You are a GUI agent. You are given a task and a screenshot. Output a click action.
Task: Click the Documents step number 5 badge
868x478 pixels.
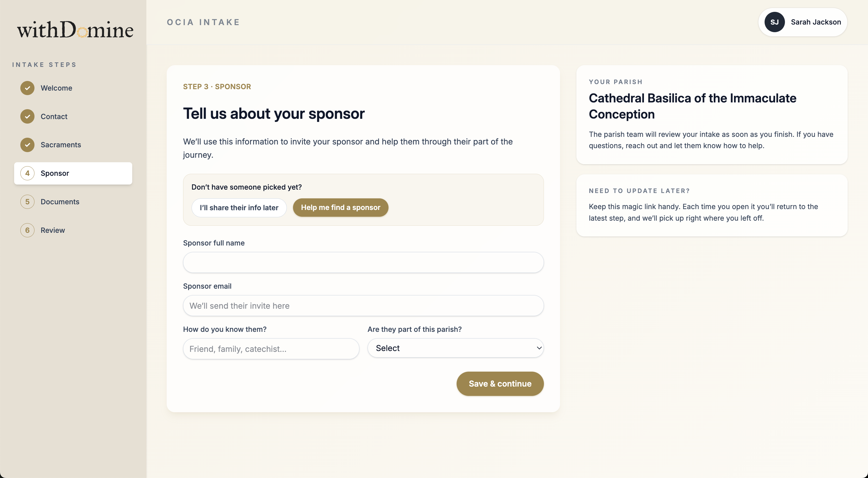27,202
